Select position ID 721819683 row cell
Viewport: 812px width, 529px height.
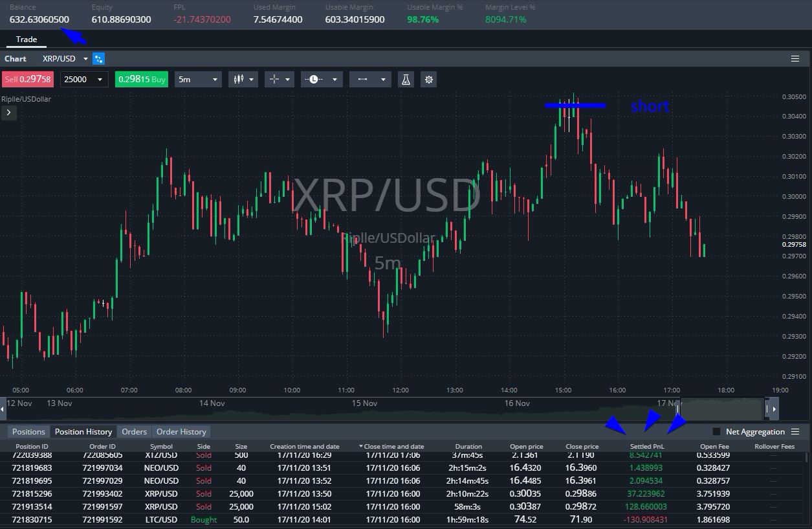pos(32,467)
